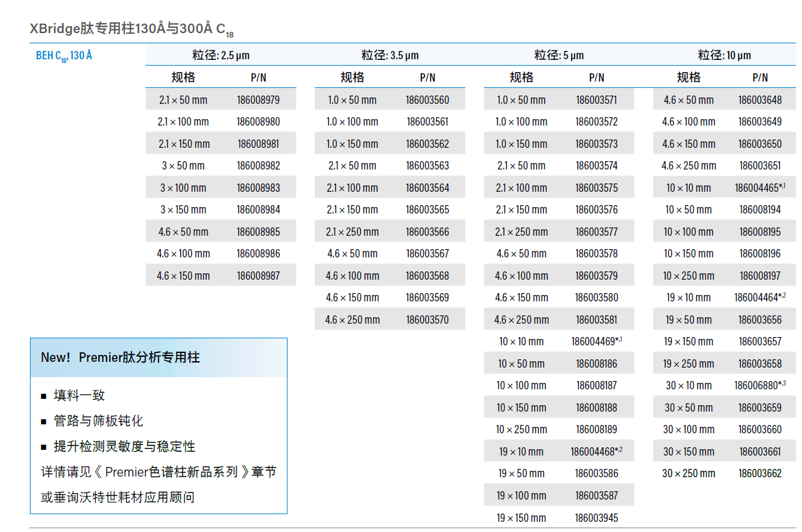The image size is (802, 532).
Task: Select part number 186003571
Action: click(597, 100)
